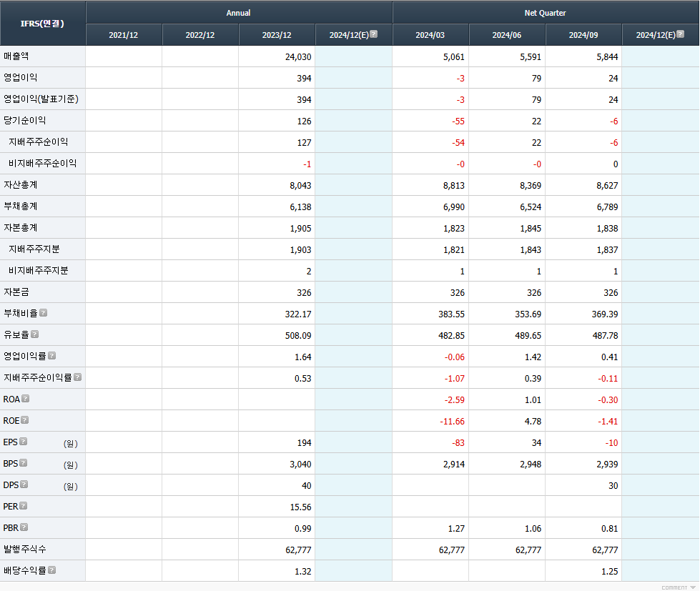
Task: Click dividend yield value 1.25
Action: coord(610,571)
